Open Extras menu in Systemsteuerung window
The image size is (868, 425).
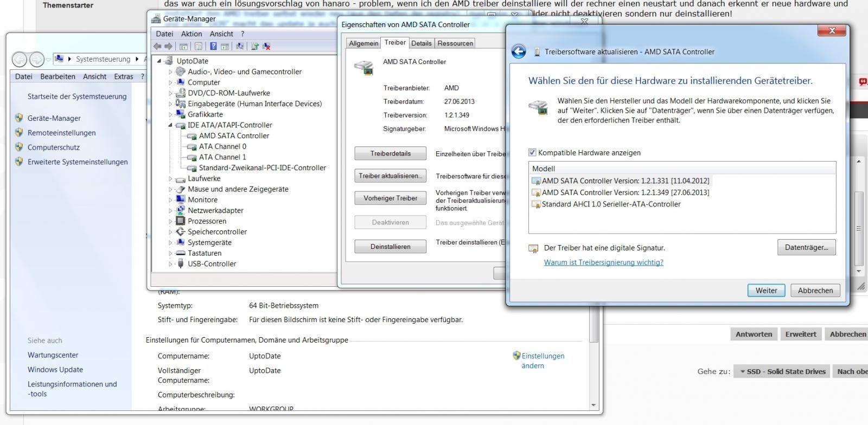click(124, 76)
